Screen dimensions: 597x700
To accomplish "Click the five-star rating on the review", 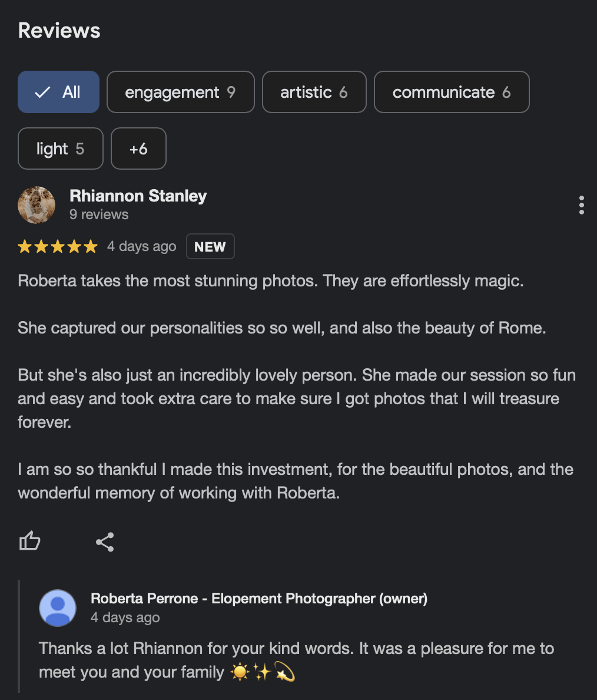I will (58, 246).
